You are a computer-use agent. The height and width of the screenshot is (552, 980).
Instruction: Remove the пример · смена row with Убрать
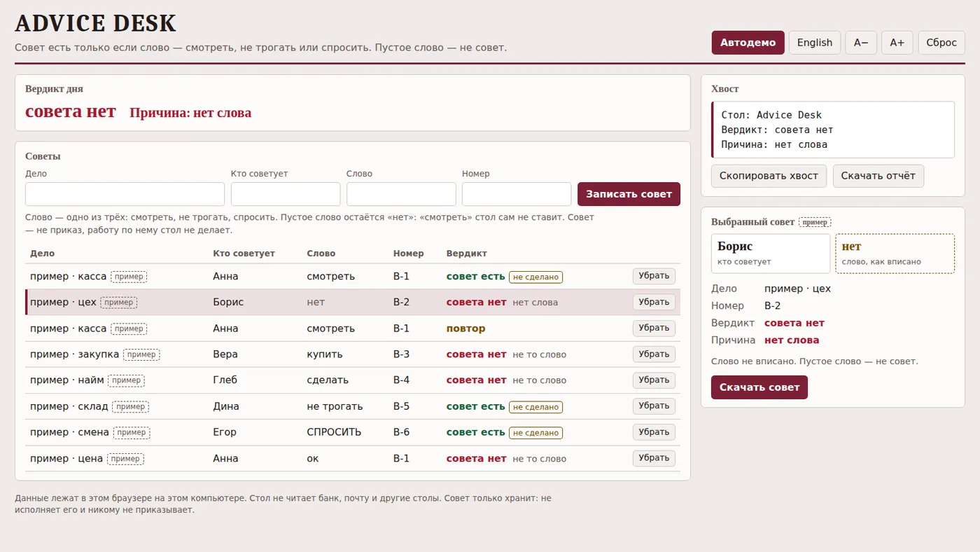click(654, 432)
